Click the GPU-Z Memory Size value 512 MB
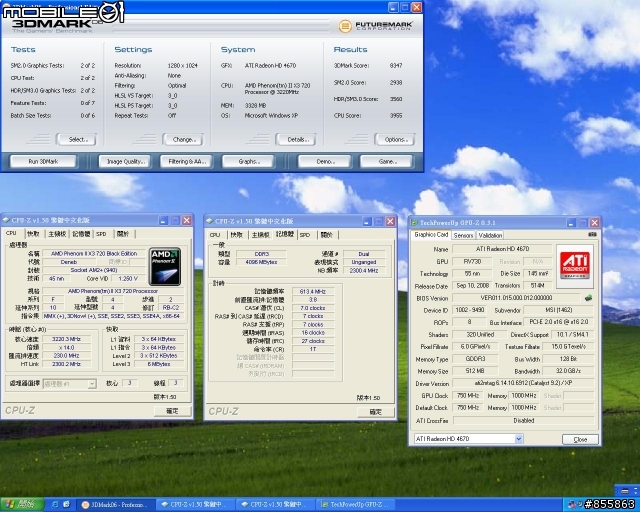 pos(475,371)
